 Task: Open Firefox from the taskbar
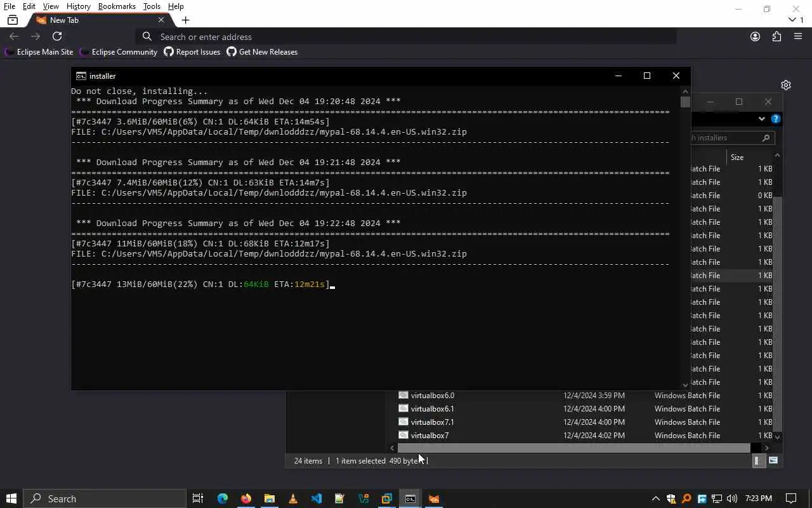point(246,498)
